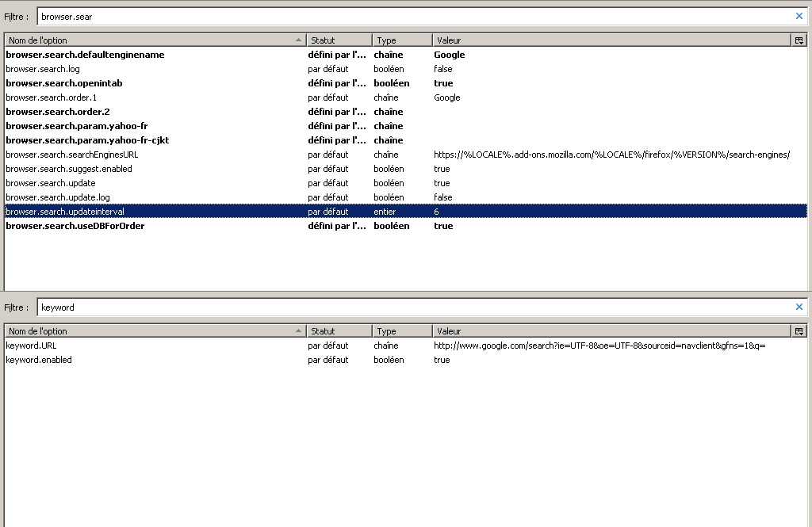Screen dimensions: 812x527
Task: Click the upper Filtre label
Action: point(17,17)
